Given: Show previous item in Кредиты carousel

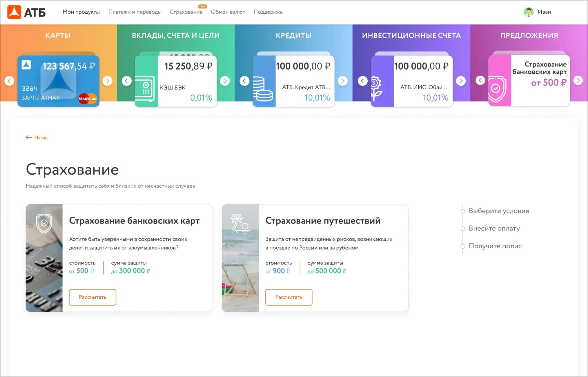Looking at the screenshot, I should click(244, 81).
